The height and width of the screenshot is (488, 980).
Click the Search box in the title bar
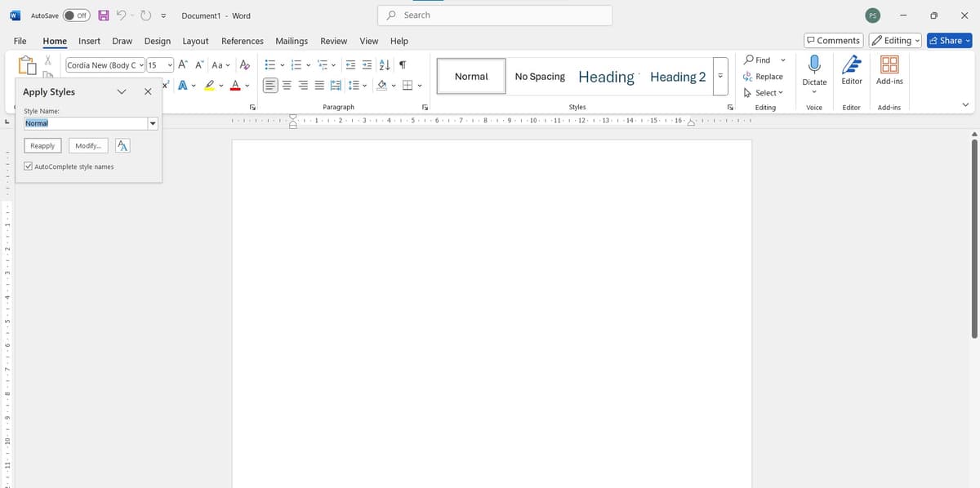[495, 16]
